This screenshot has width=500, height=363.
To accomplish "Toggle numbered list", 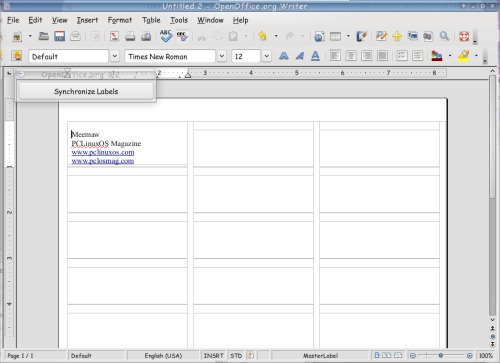I will click(402, 56).
